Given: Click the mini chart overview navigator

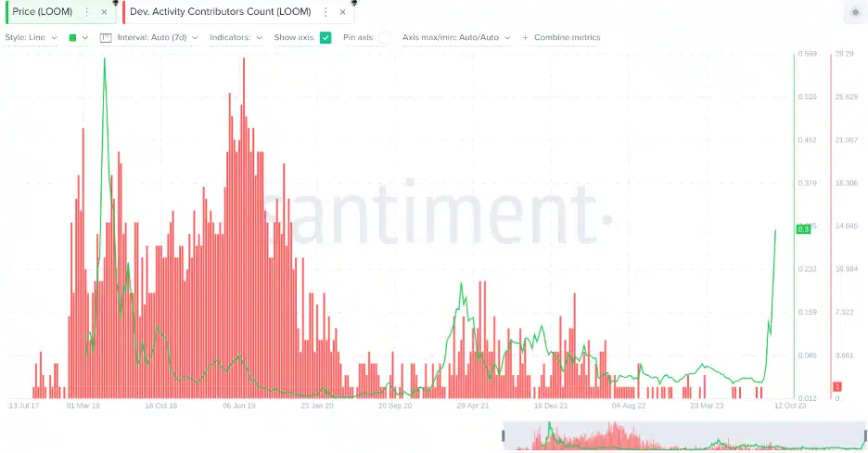Looking at the screenshot, I should [684, 436].
